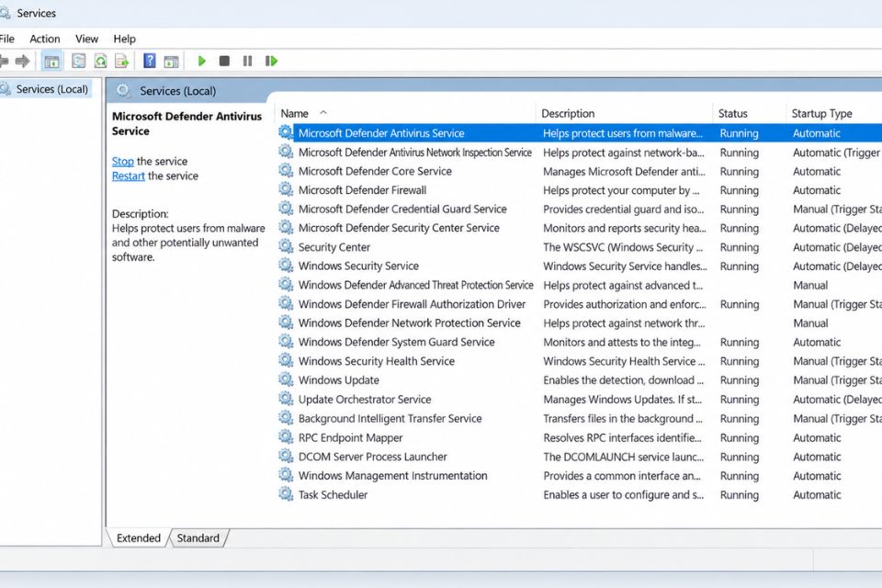Open the Action menu
This screenshot has height=588, width=882.
45,39
